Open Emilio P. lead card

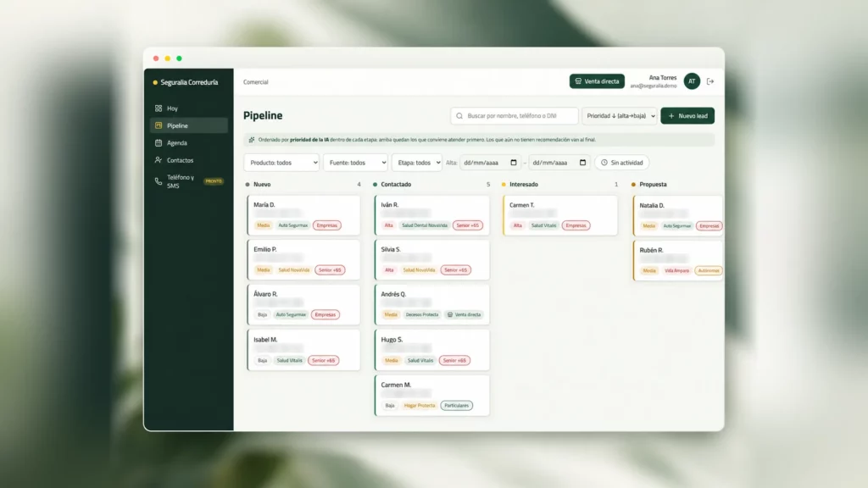point(303,260)
